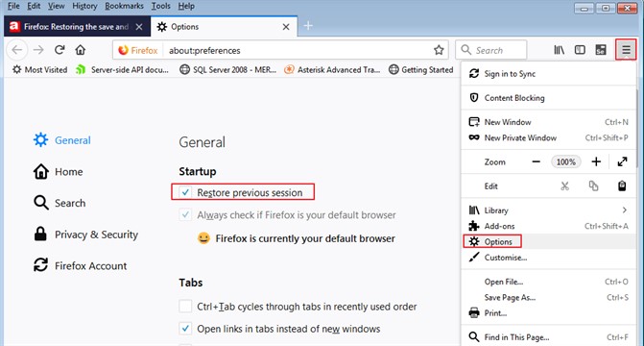This screenshot has width=644, height=346.
Task: Switch to the Options tab
Action: point(224,27)
